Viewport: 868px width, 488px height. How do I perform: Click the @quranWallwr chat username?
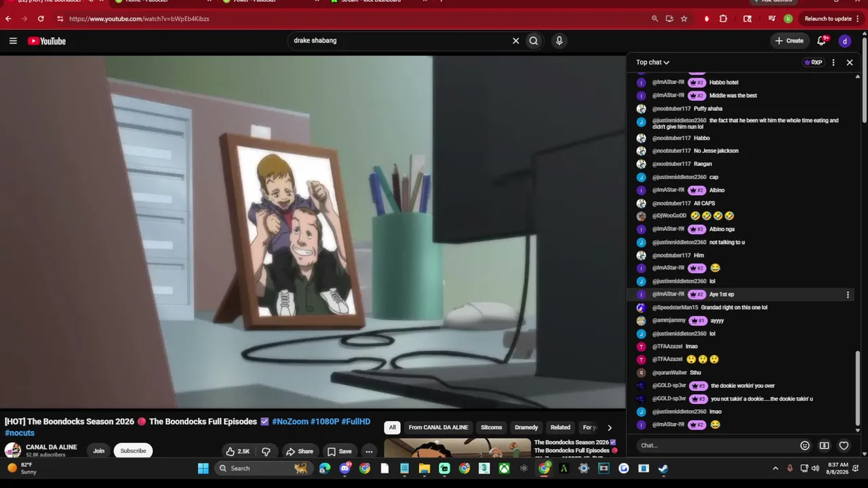tap(669, 373)
